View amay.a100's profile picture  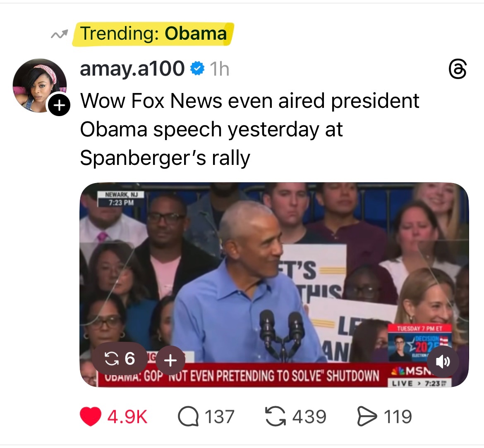[x=39, y=85]
